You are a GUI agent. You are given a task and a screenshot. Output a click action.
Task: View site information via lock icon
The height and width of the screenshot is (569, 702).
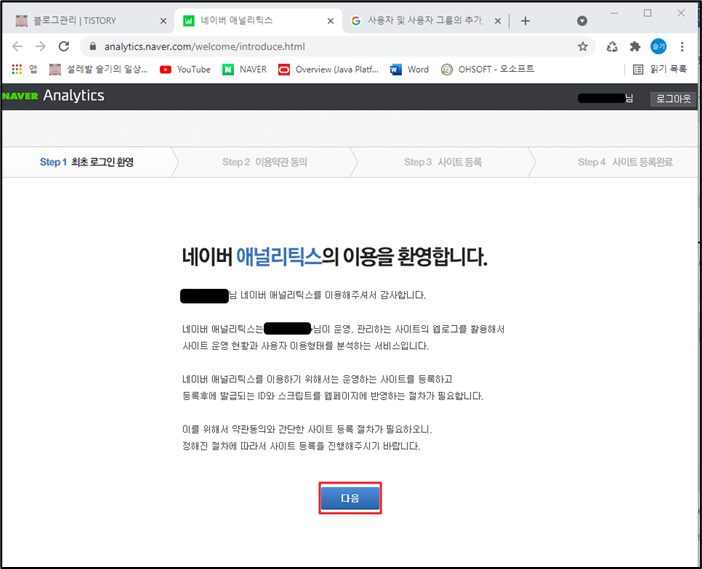(x=93, y=47)
